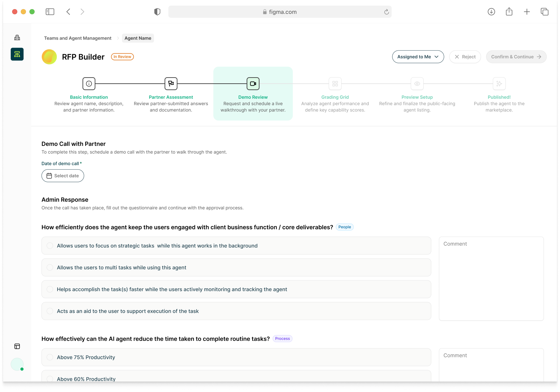Click the first Comment text area
The width and height of the screenshot is (560, 392).
point(491,278)
